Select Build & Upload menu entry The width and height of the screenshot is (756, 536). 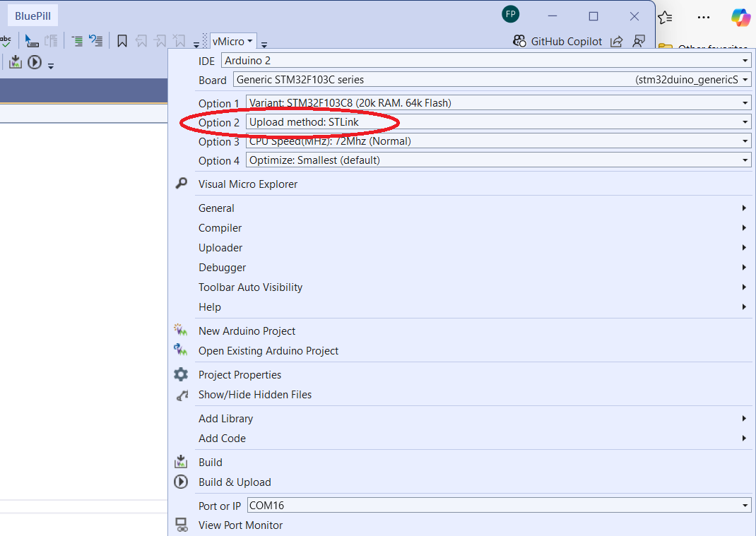pyautogui.click(x=235, y=482)
